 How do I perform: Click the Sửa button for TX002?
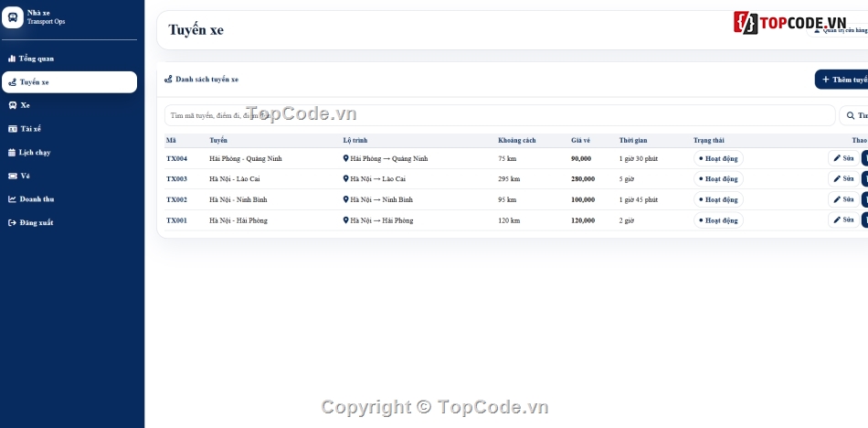tap(843, 199)
